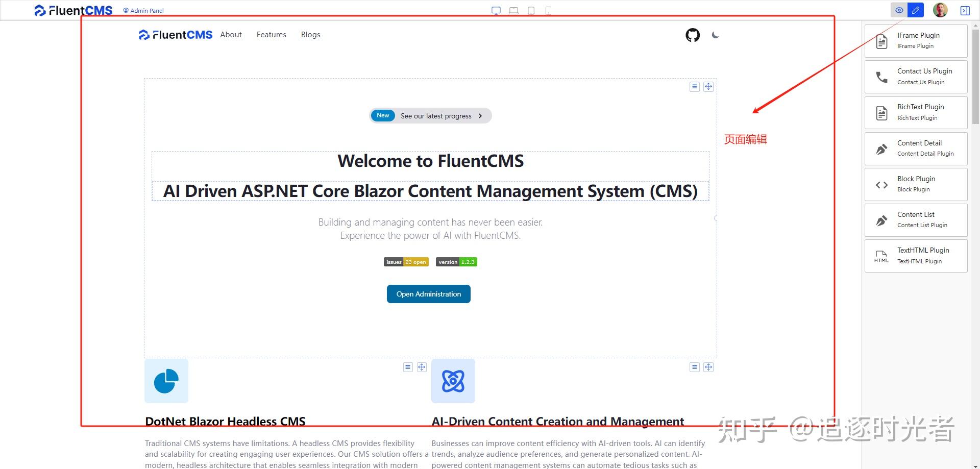Select the tablet preview icon
This screenshot has height=469, width=980.
tap(531, 10)
